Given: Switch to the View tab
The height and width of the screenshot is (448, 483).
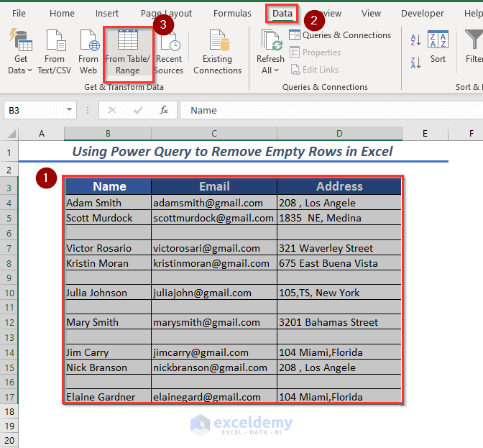Looking at the screenshot, I should 371,13.
